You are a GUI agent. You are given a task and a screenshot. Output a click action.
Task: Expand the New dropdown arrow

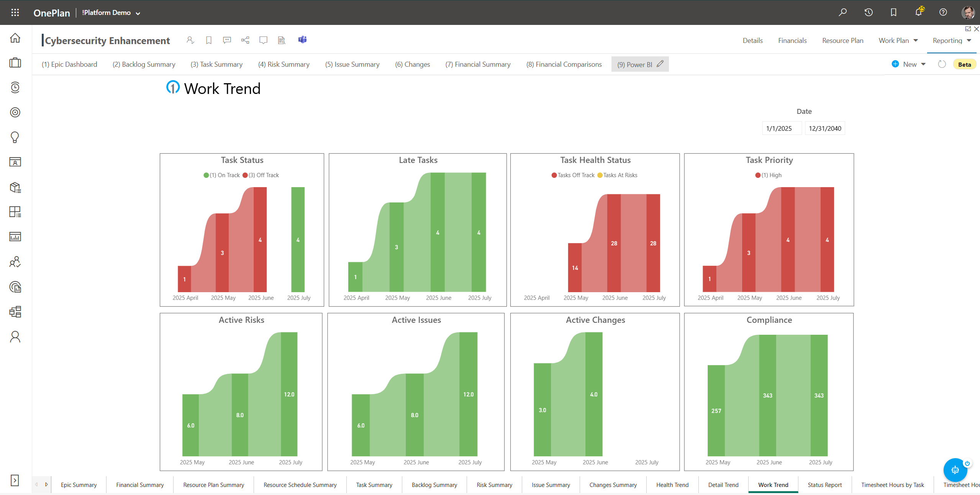click(923, 64)
